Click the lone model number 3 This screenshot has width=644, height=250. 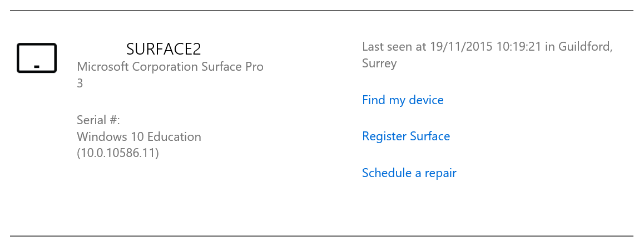point(80,84)
